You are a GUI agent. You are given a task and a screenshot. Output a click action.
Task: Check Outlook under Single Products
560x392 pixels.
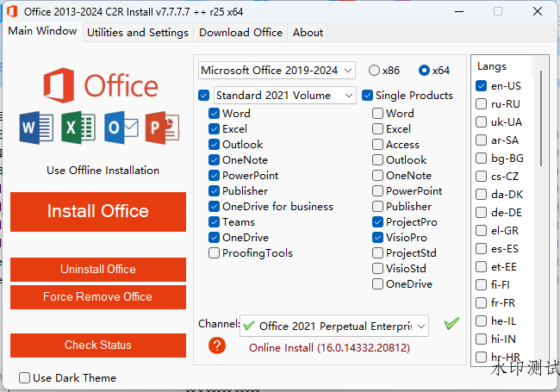[x=377, y=160]
